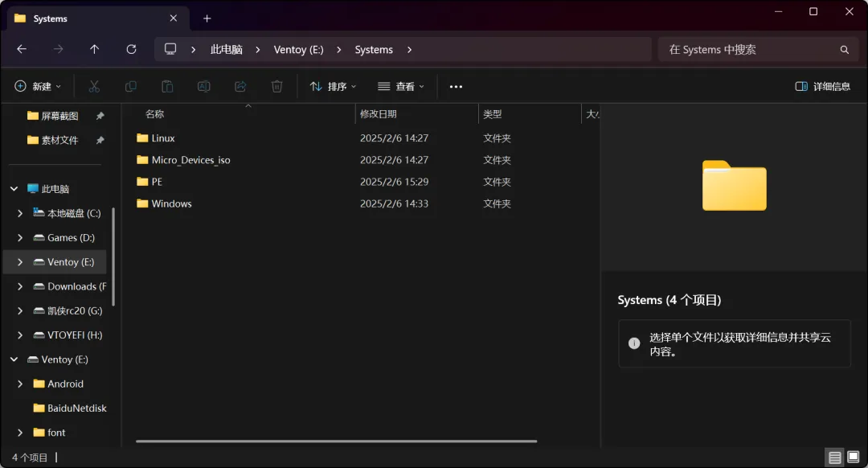Select the Cut icon on the toolbar

pyautogui.click(x=93, y=86)
